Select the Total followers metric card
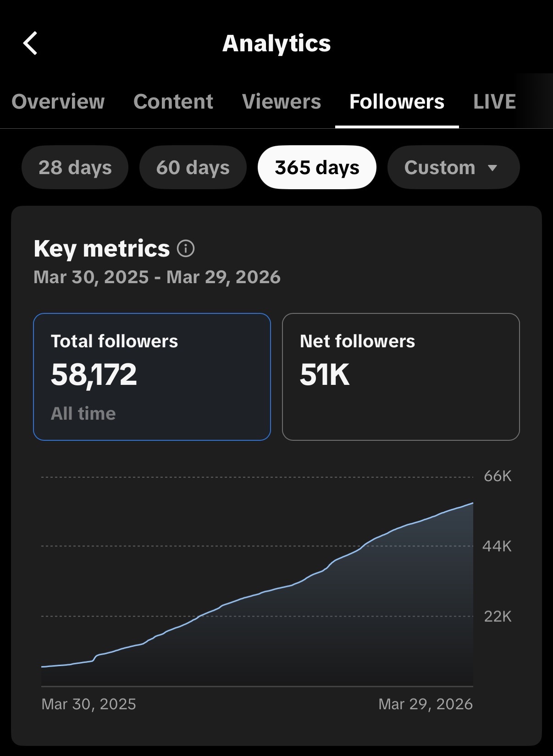The image size is (553, 756). point(152,377)
